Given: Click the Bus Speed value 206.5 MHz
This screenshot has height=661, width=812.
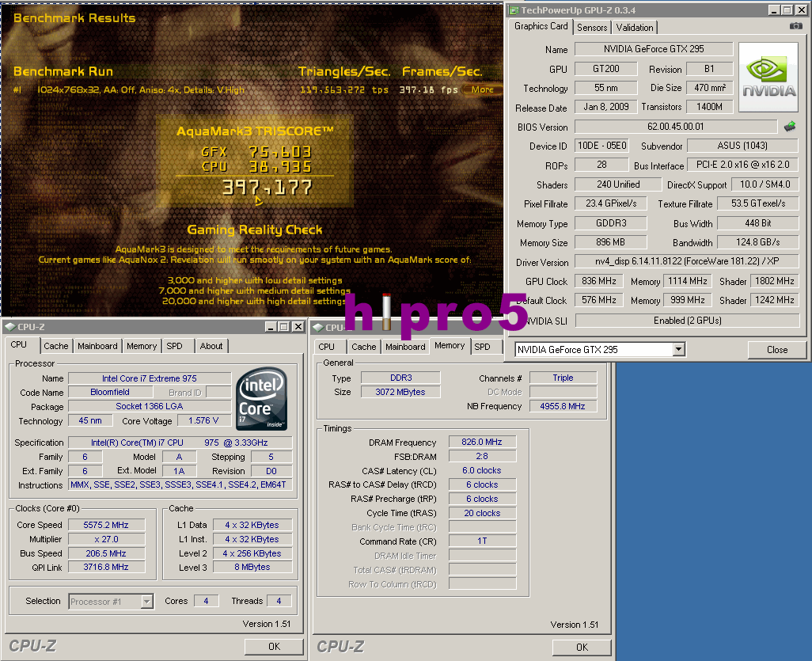Looking at the screenshot, I should [x=106, y=554].
